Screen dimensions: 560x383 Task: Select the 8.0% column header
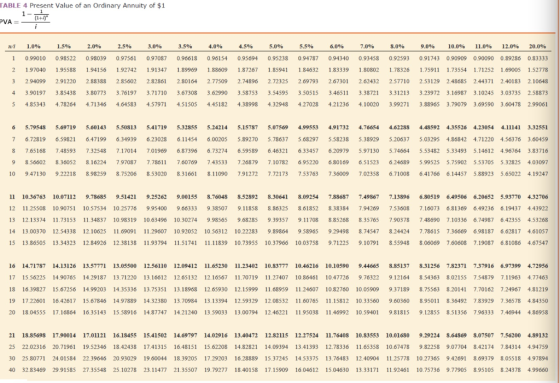point(398,46)
